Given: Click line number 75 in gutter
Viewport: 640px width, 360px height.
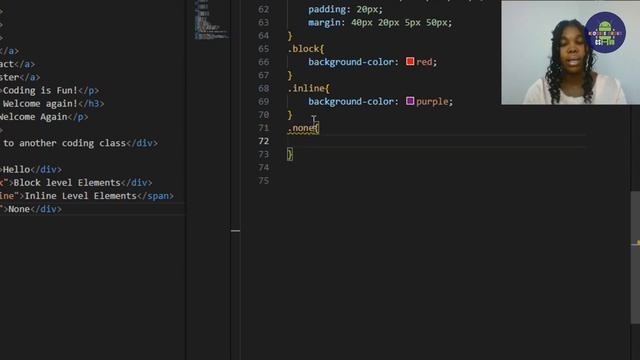Looking at the screenshot, I should [264, 181].
